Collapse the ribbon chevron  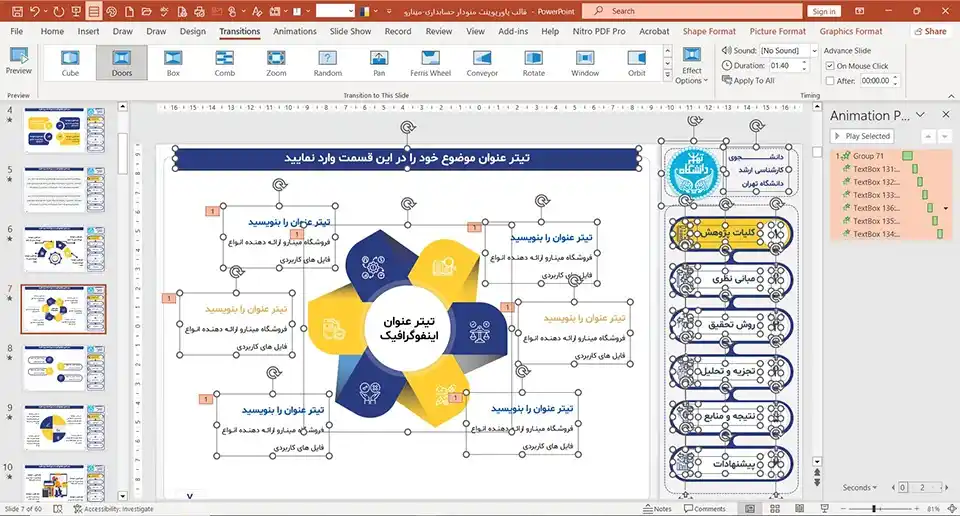point(951,95)
